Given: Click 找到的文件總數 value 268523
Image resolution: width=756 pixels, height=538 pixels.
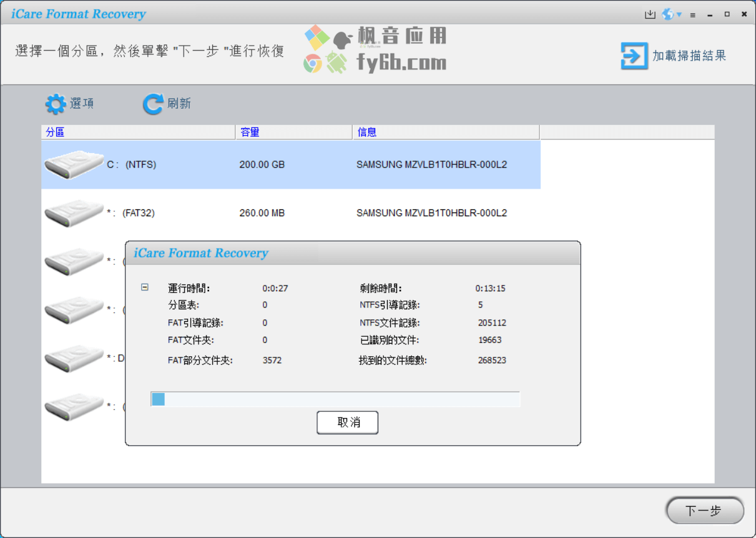Looking at the screenshot, I should 492,361.
